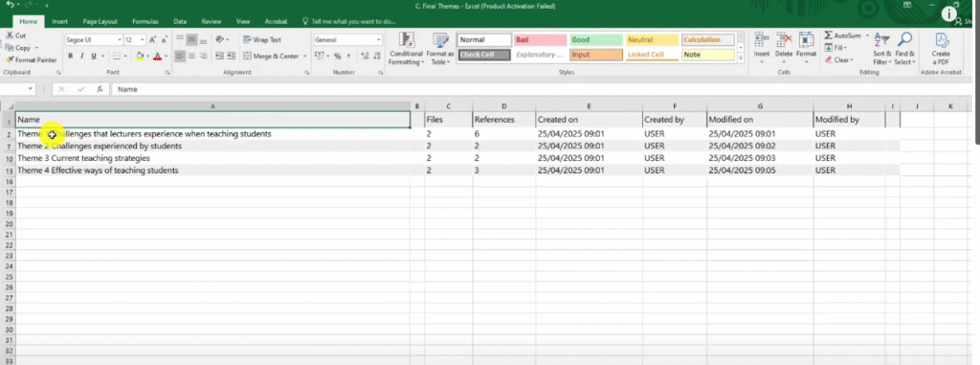Click AutoSum
Screen dimensions: 980x365
click(x=842, y=35)
